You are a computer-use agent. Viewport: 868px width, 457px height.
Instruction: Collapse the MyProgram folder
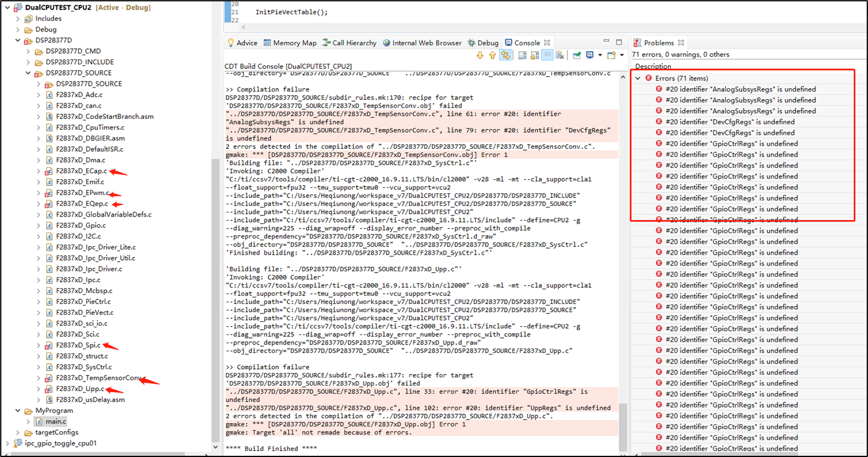tap(18, 411)
